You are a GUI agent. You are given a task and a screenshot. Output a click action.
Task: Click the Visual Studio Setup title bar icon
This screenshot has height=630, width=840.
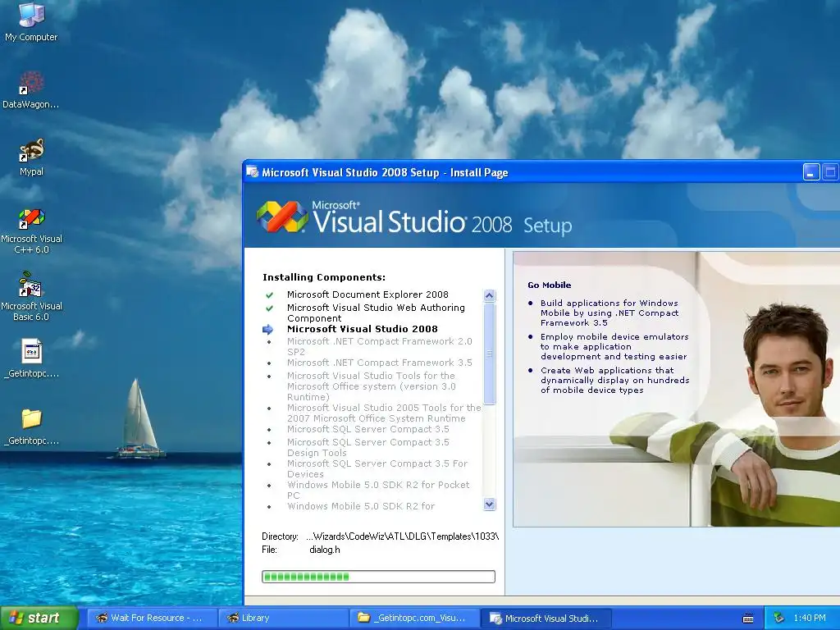coord(253,172)
